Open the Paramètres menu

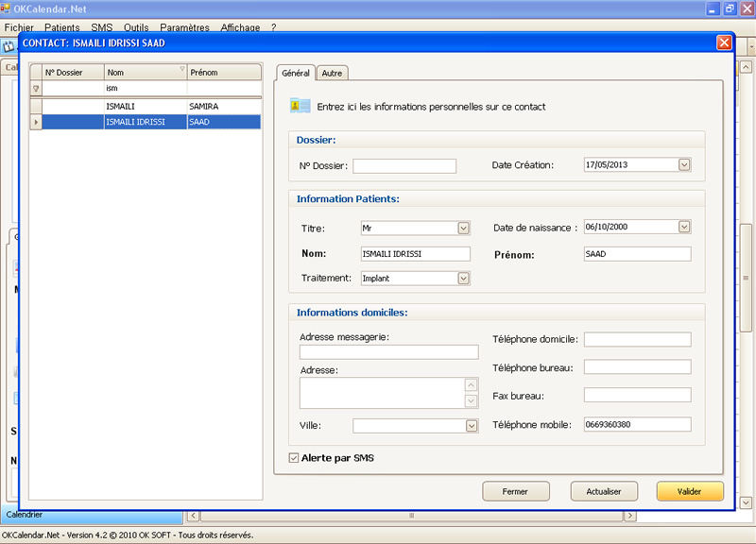click(184, 27)
